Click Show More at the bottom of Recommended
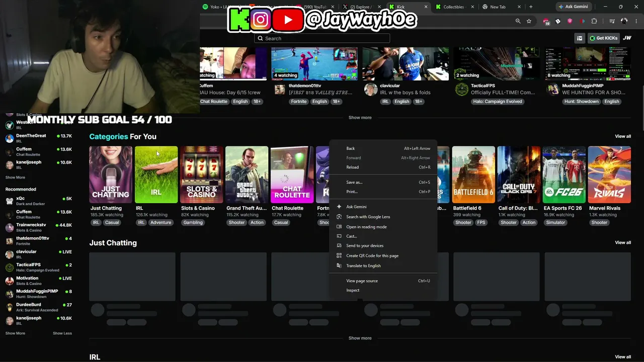 [15, 333]
